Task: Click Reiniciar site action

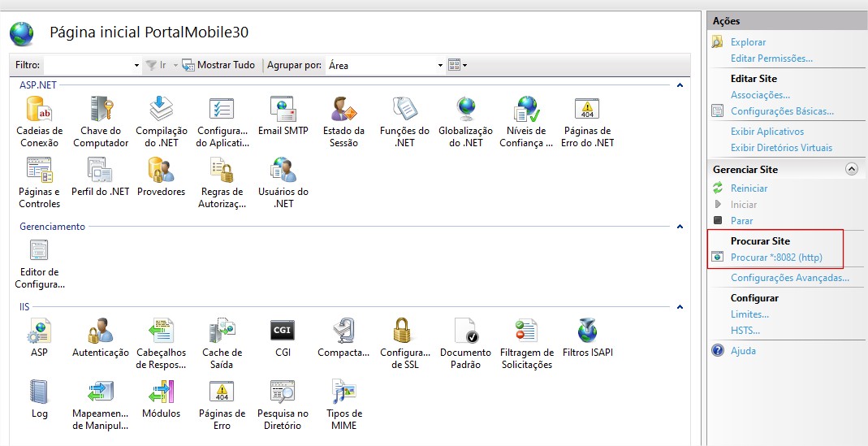Action: (749, 188)
